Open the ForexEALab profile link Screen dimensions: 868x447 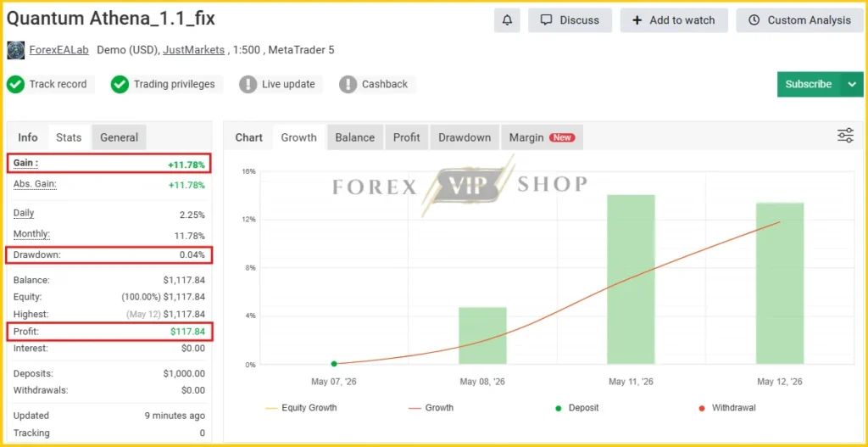tap(58, 50)
